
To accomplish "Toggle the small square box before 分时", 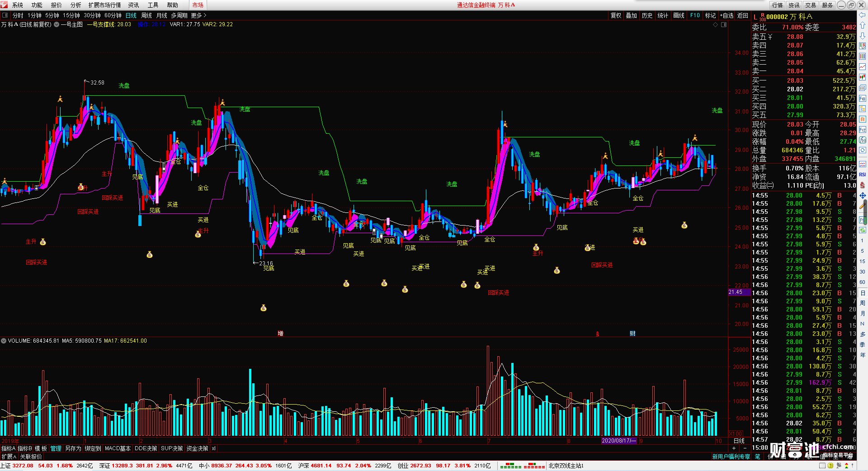I will click(x=5, y=15).
